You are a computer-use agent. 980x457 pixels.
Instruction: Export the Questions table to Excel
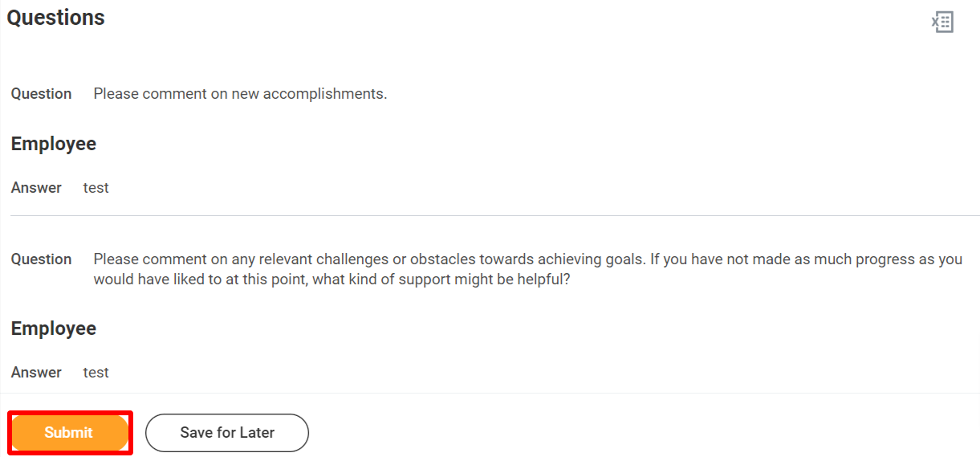tap(942, 22)
